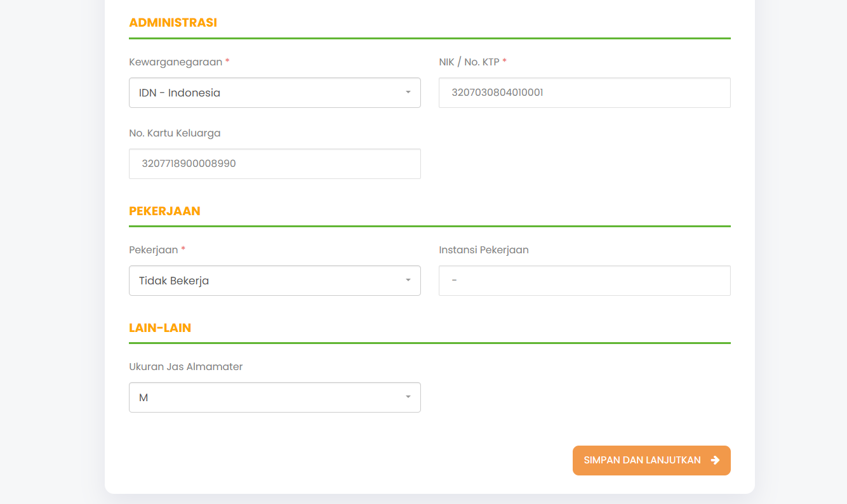
Task: Click the caret arrow beside size M
Action: pos(408,397)
